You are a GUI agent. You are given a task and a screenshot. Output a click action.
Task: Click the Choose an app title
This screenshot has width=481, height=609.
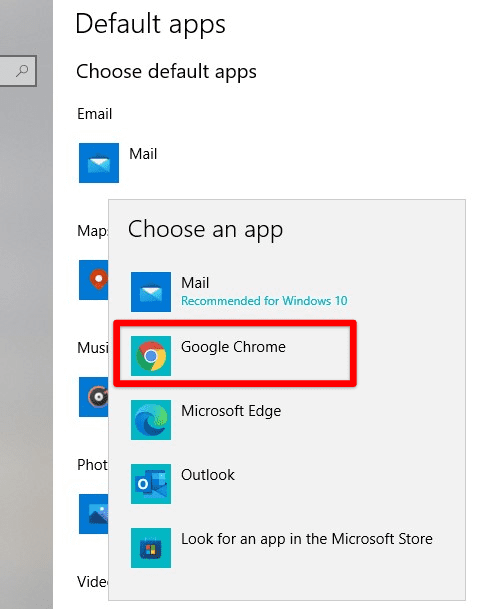pos(206,230)
